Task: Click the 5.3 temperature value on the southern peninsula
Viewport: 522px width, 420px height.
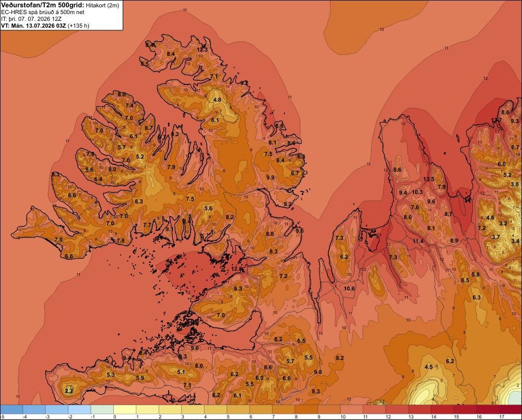Action: point(111,375)
